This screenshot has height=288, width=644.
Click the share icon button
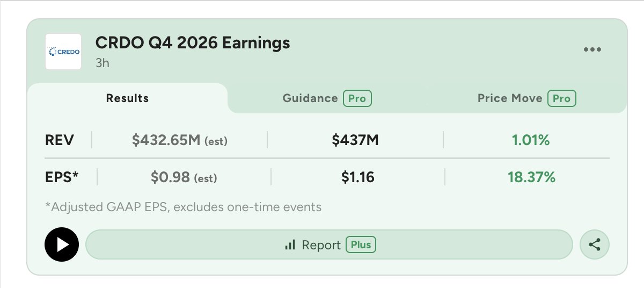coord(595,245)
